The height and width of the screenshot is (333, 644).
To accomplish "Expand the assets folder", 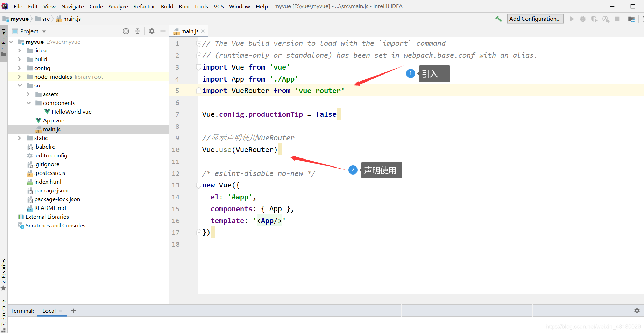I will (x=28, y=94).
